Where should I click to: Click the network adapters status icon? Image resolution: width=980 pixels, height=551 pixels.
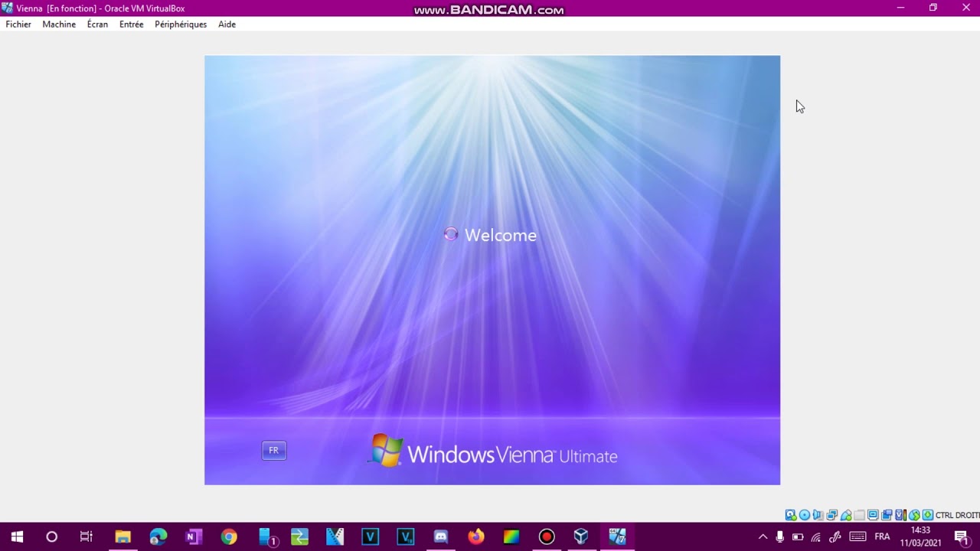click(831, 515)
